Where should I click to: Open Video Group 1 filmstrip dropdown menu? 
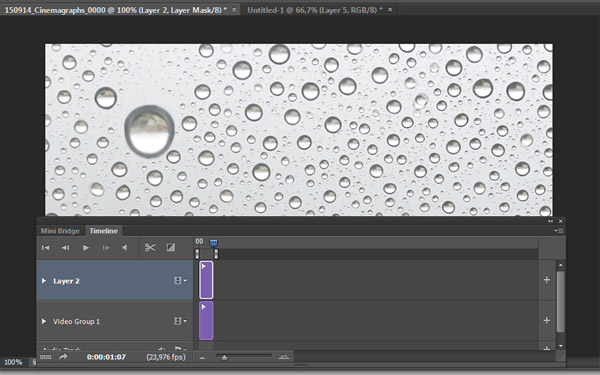(x=180, y=321)
